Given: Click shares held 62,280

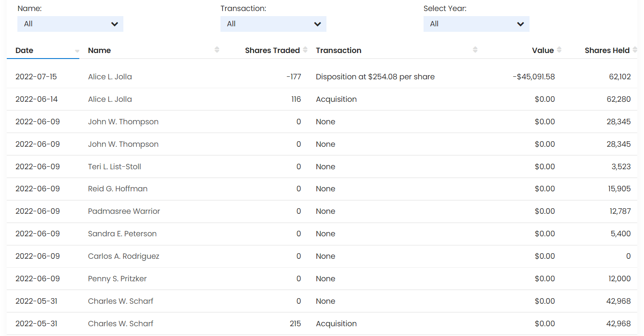Looking at the screenshot, I should [x=619, y=99].
